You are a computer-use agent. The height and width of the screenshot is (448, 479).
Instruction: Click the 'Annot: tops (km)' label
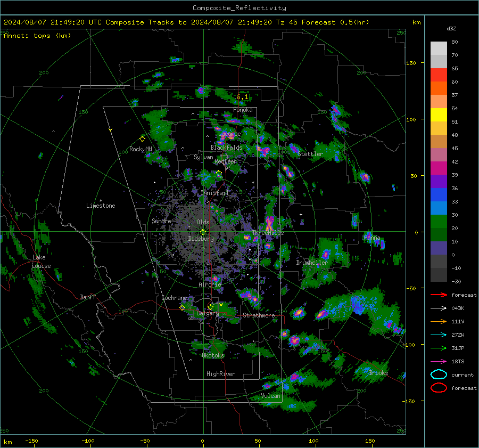tap(37, 36)
